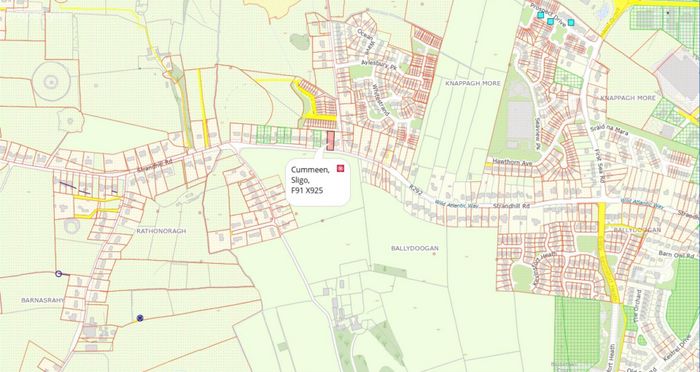The height and width of the screenshot is (372, 700).
Task: Click the BALLYDOOGAN label in the open field
Action: 415,248
